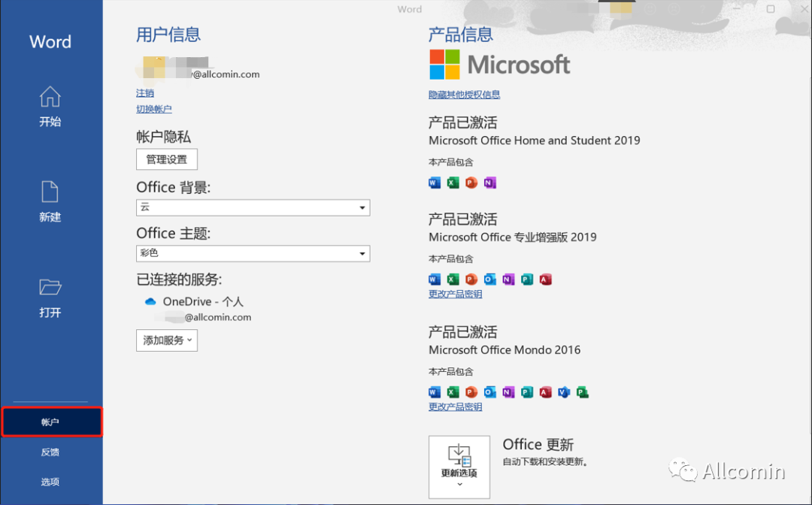812x505 pixels.
Task: Open the Office 主题 dropdown showing 彩色
Action: click(253, 254)
